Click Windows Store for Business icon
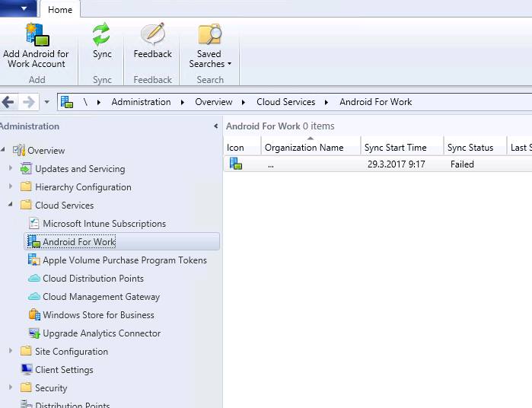Screen dimensions: 532x408 click(33, 315)
